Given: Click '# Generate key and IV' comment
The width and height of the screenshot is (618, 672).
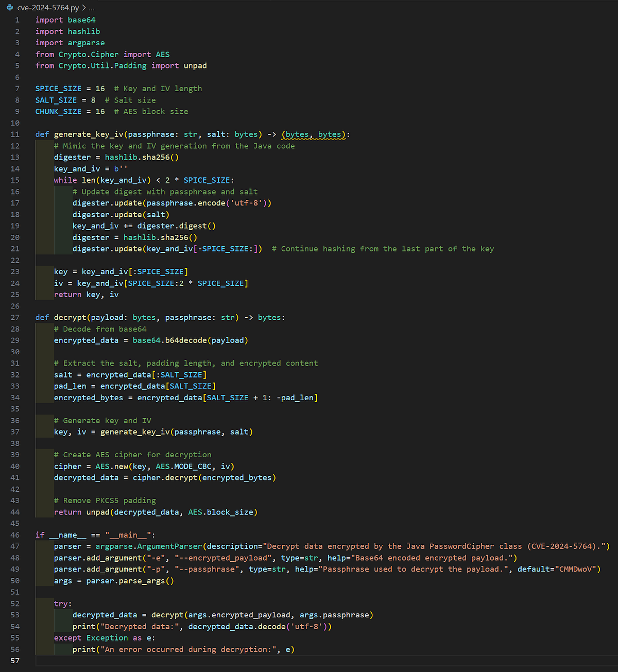Looking at the screenshot, I should [x=102, y=421].
